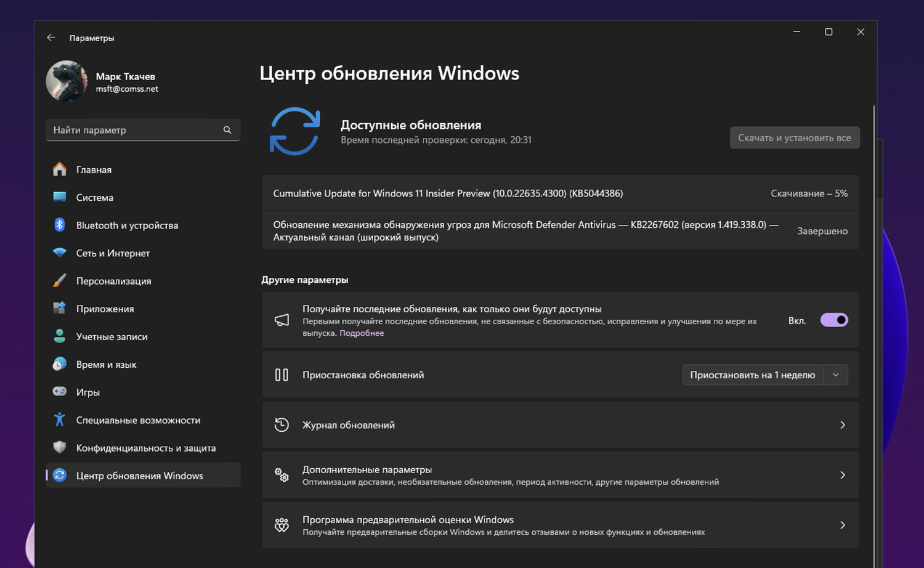
Task: Click the Bluetooth icon in the sidebar
Action: (60, 225)
